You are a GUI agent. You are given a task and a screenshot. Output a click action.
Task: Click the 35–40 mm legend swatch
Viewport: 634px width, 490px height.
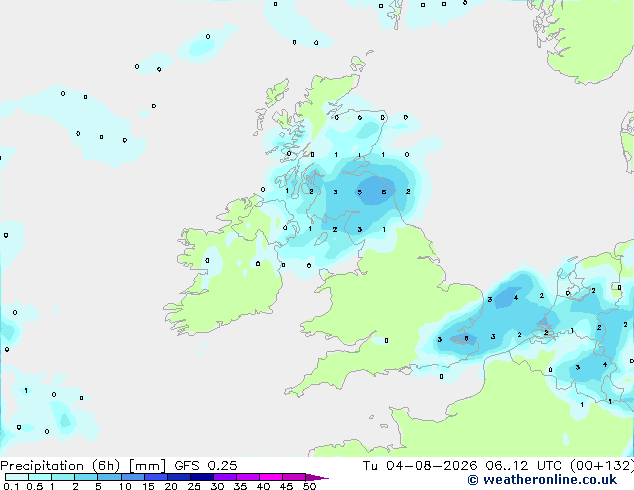248,477
